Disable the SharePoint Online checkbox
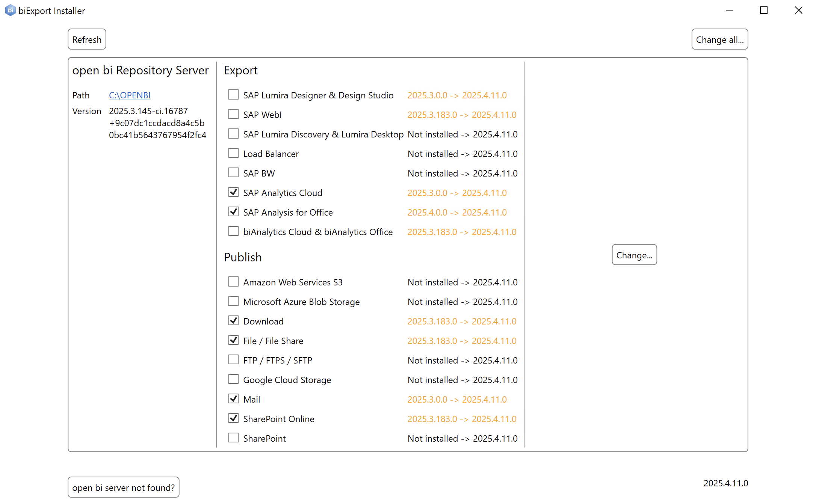The image size is (816, 504). point(233,418)
